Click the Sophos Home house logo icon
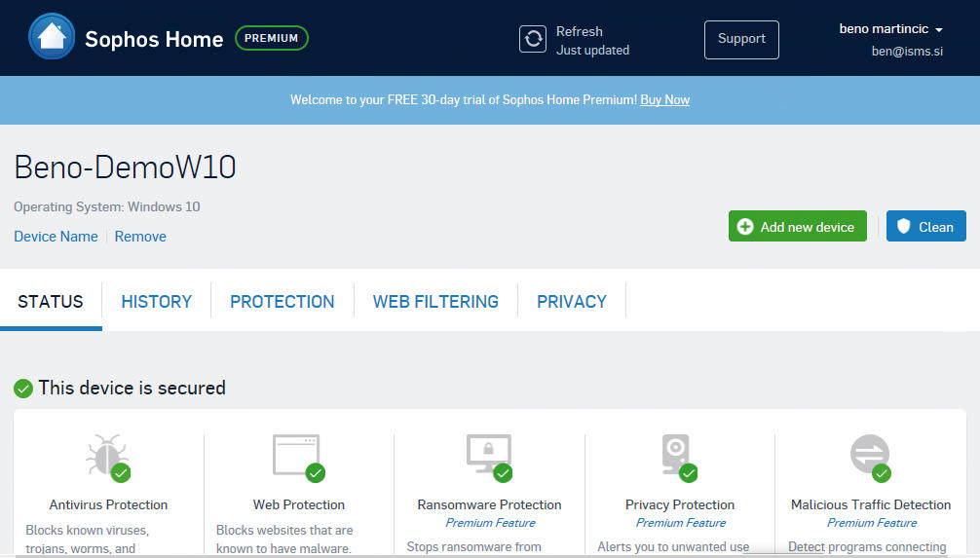This screenshot has width=980, height=558. coord(52,37)
